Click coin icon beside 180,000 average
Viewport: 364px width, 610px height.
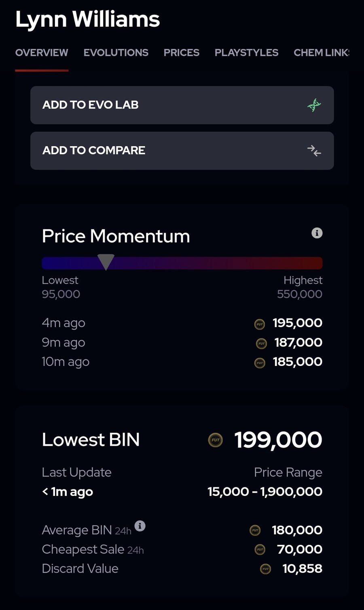coord(255,530)
